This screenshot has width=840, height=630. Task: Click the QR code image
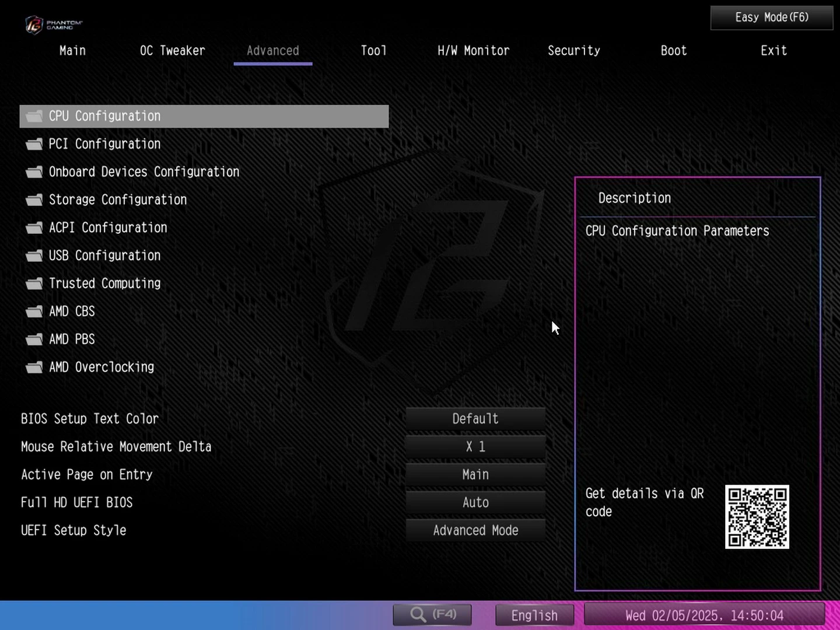[757, 517]
